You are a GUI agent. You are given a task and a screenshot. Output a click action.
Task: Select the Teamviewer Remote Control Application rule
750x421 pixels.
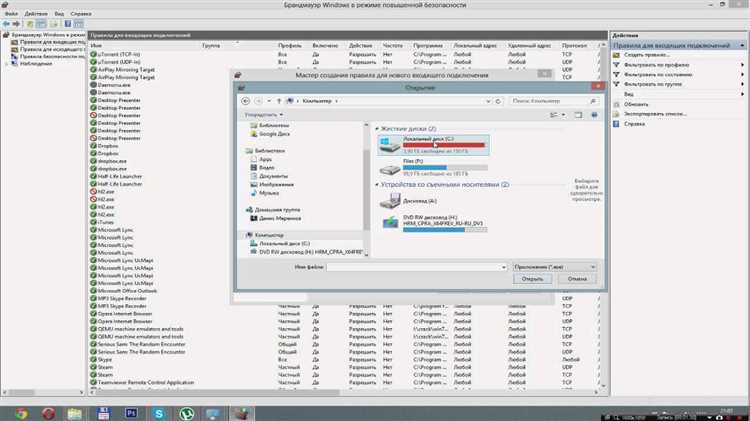click(146, 383)
